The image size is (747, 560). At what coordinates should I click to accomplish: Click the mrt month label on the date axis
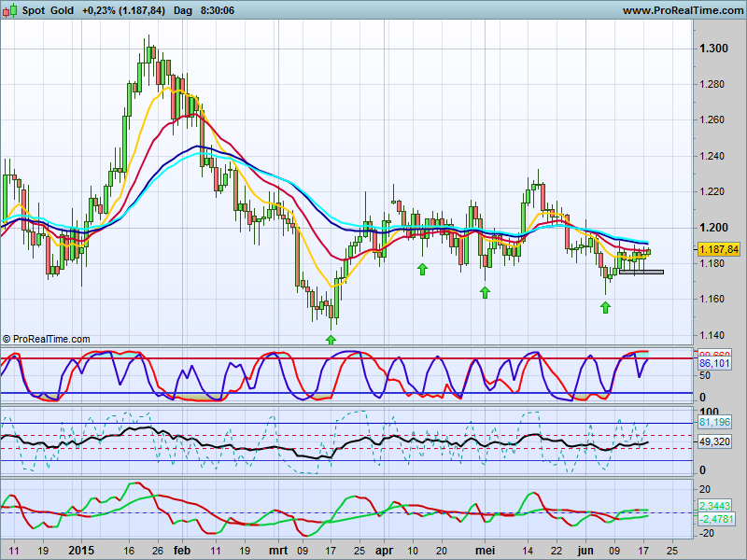(278, 551)
